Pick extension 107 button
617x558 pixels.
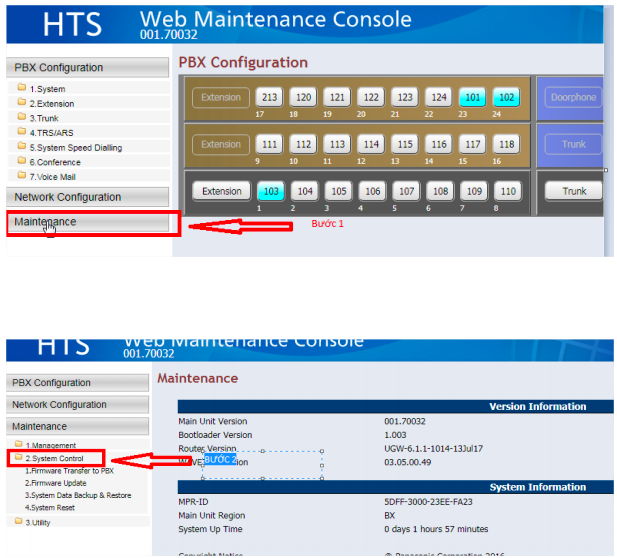(406, 191)
